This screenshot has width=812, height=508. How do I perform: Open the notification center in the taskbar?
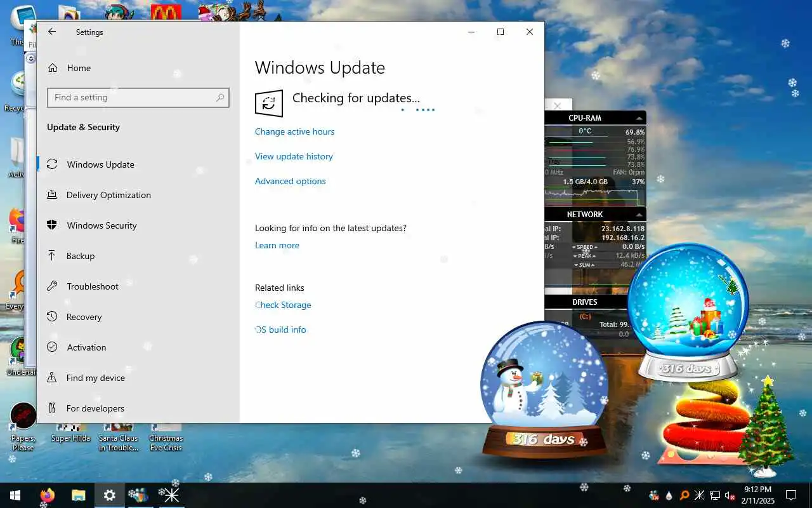point(791,495)
